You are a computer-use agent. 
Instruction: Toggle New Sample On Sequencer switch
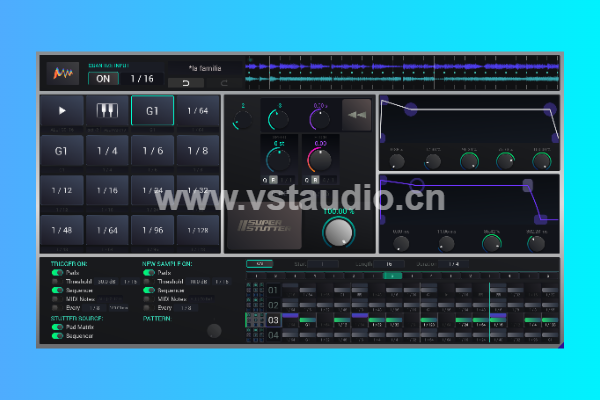click(149, 290)
